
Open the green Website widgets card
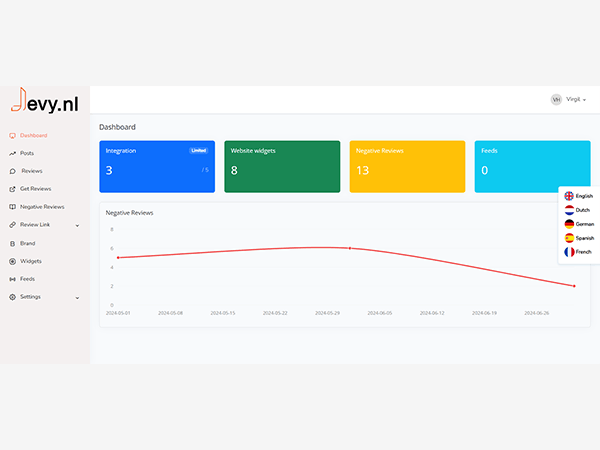pyautogui.click(x=282, y=166)
